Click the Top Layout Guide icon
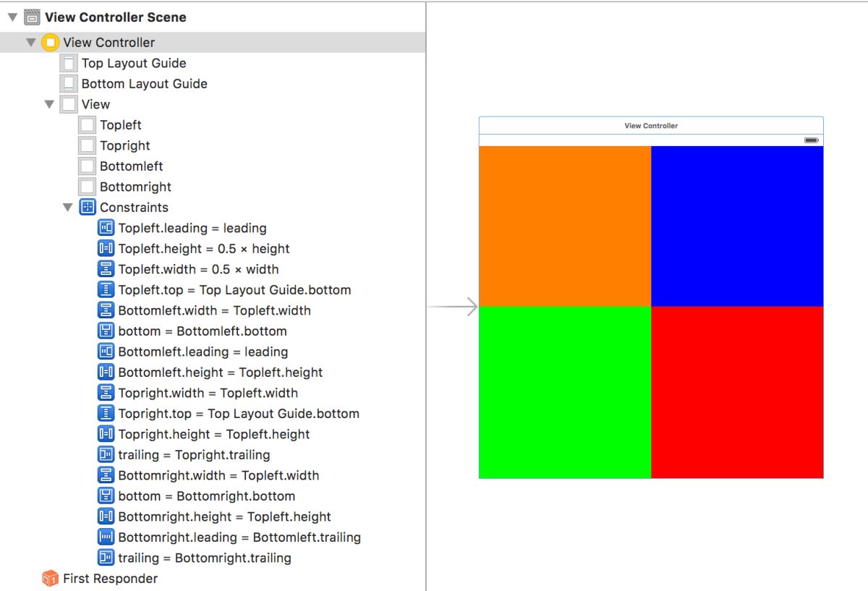868x591 pixels. [x=69, y=63]
